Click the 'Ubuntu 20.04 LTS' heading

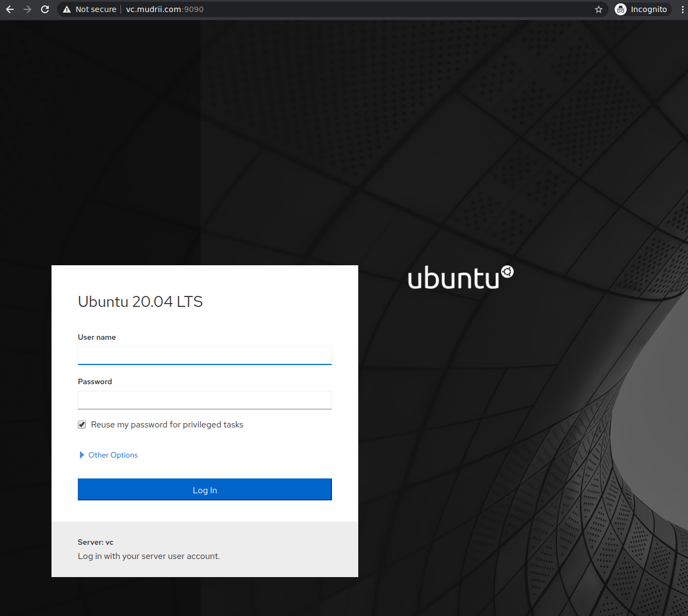click(x=140, y=301)
